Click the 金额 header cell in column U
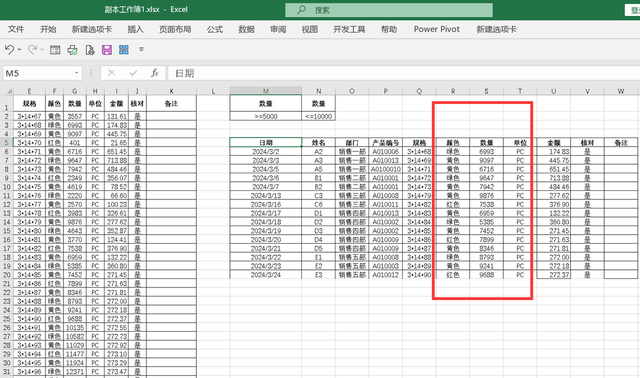This screenshot has height=378, width=640. tap(553, 142)
